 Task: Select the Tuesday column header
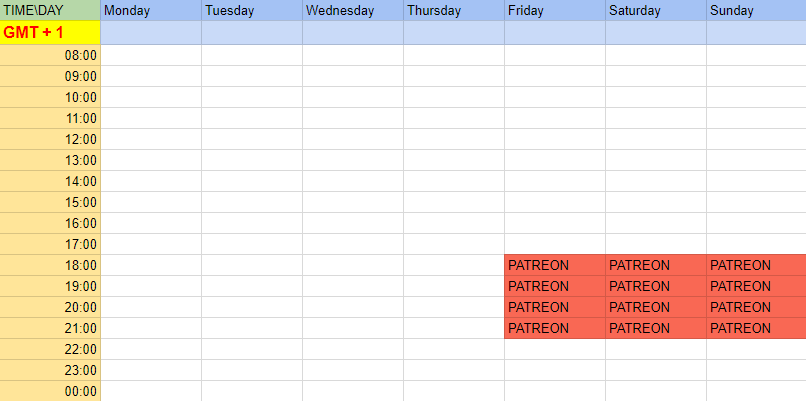[x=252, y=10]
